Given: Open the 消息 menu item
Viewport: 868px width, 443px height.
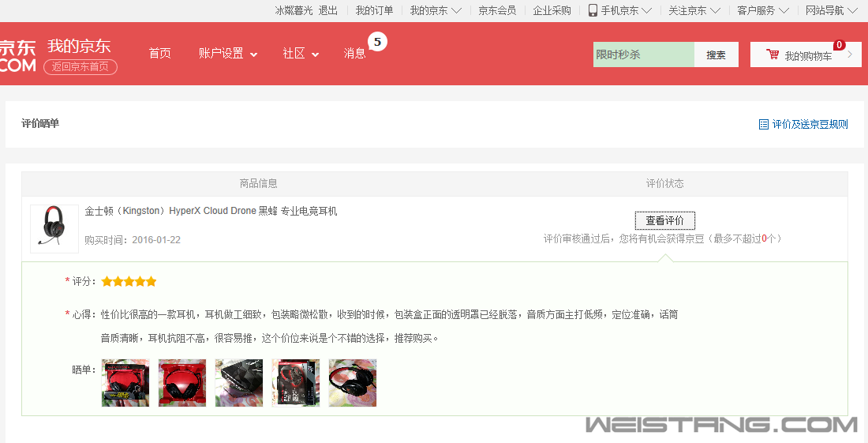Looking at the screenshot, I should point(355,53).
